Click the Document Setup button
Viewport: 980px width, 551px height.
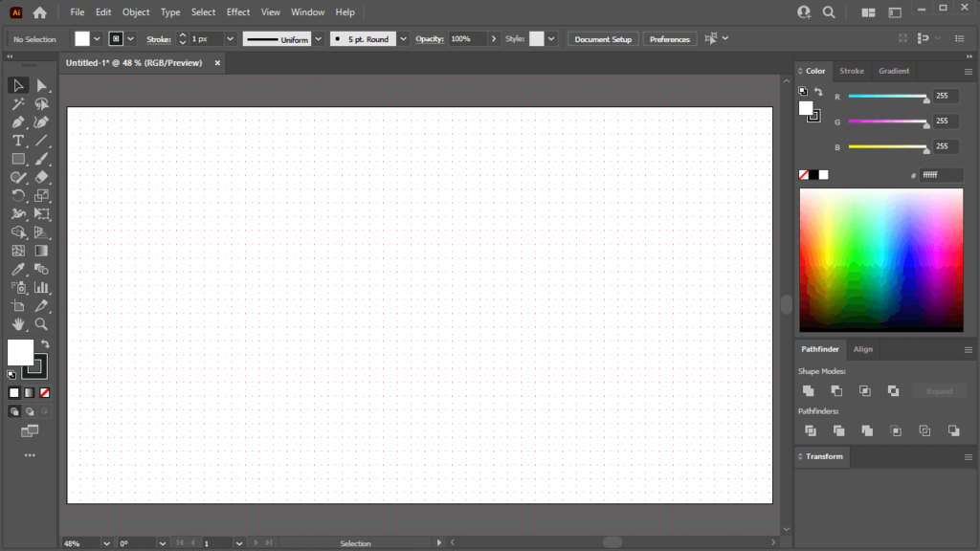coord(602,39)
